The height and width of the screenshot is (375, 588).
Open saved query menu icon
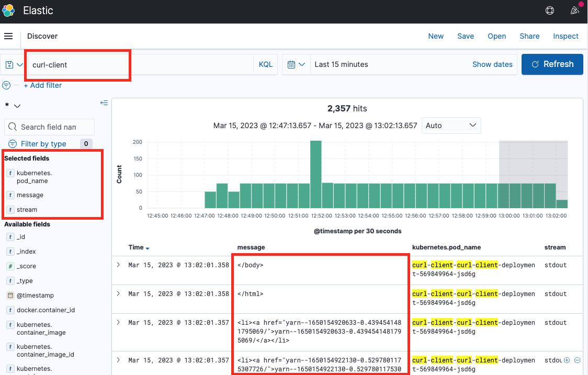pos(14,64)
